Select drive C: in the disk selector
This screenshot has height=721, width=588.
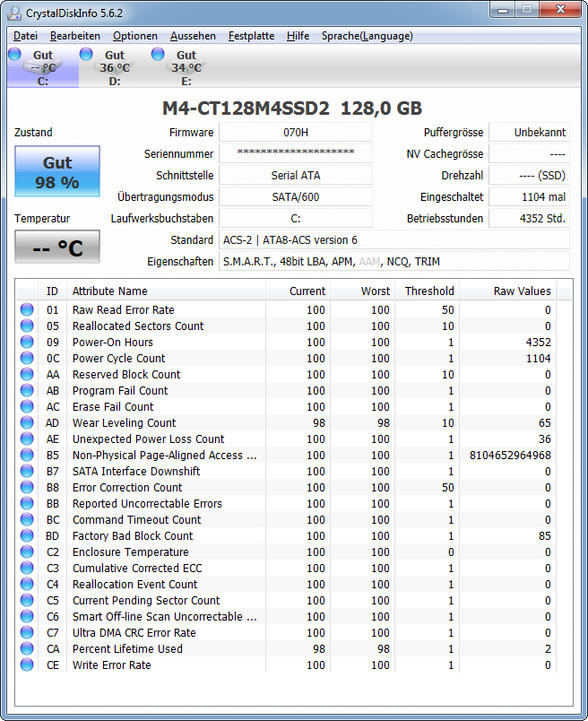pos(43,67)
